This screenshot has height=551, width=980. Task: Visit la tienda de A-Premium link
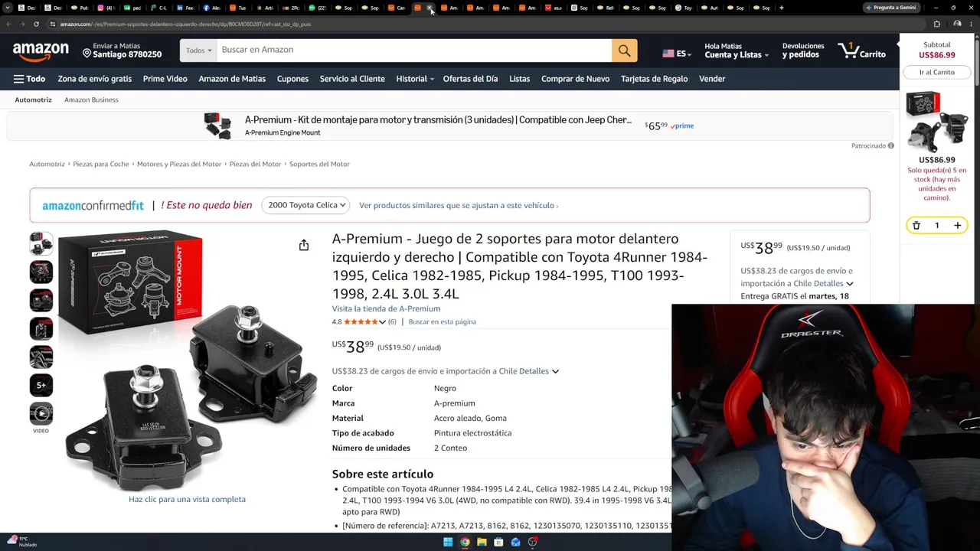pos(386,308)
